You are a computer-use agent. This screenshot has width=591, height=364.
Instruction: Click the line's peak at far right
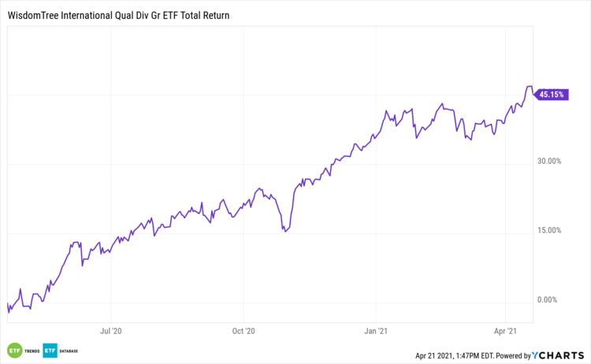point(529,87)
